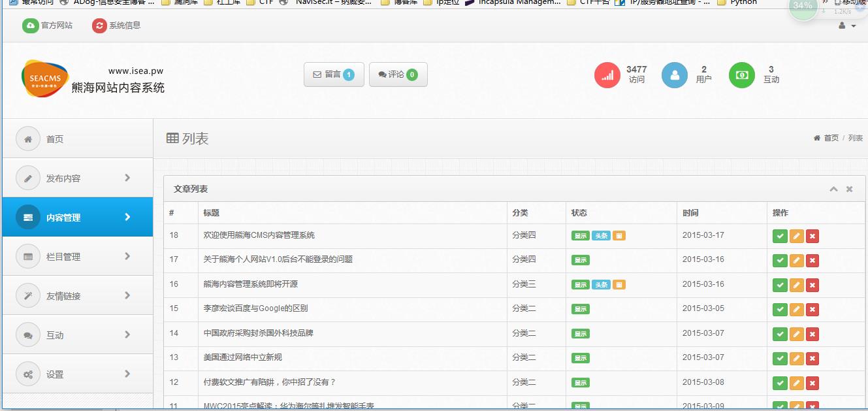Approve article 16 with green check

point(780,286)
